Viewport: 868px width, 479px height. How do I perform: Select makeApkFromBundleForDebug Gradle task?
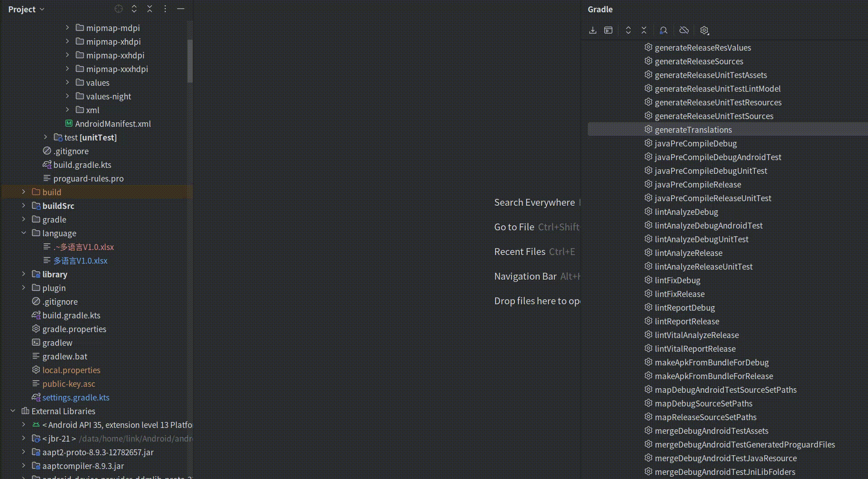[712, 362]
